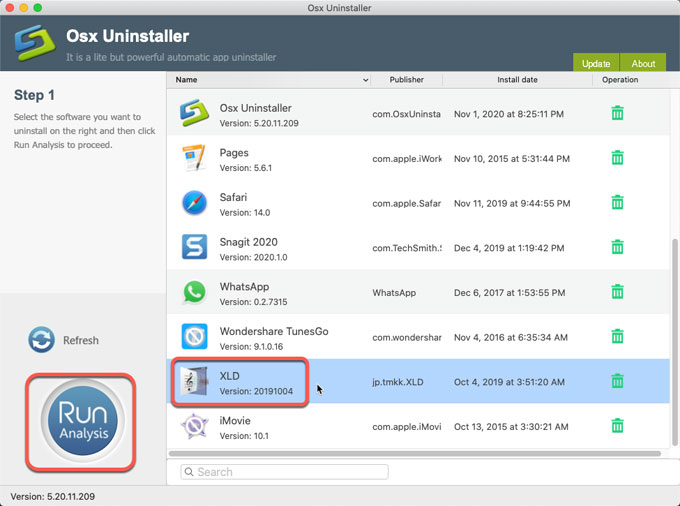Viewport: 680px width, 506px height.
Task: Click trash icon for Snagit 2020 row
Action: (618, 247)
